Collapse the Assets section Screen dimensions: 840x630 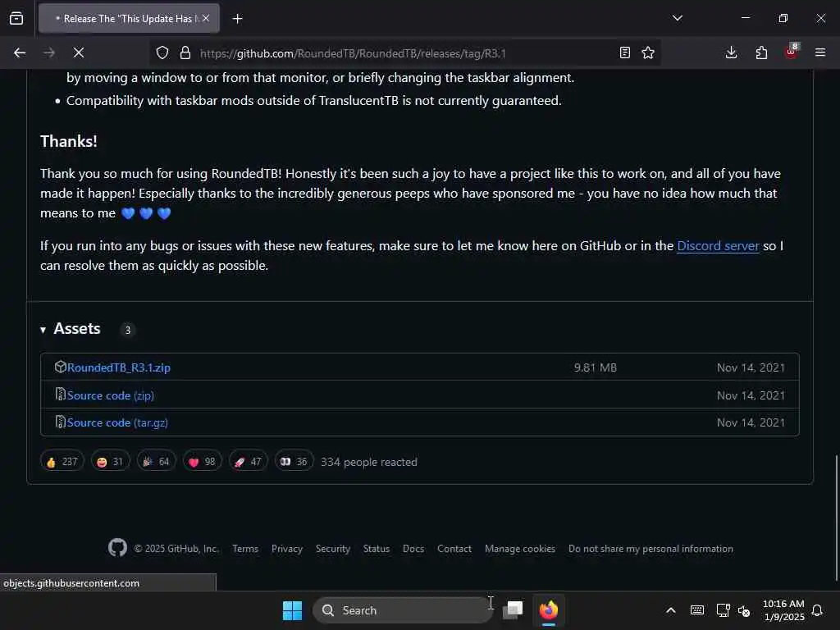tap(71, 328)
